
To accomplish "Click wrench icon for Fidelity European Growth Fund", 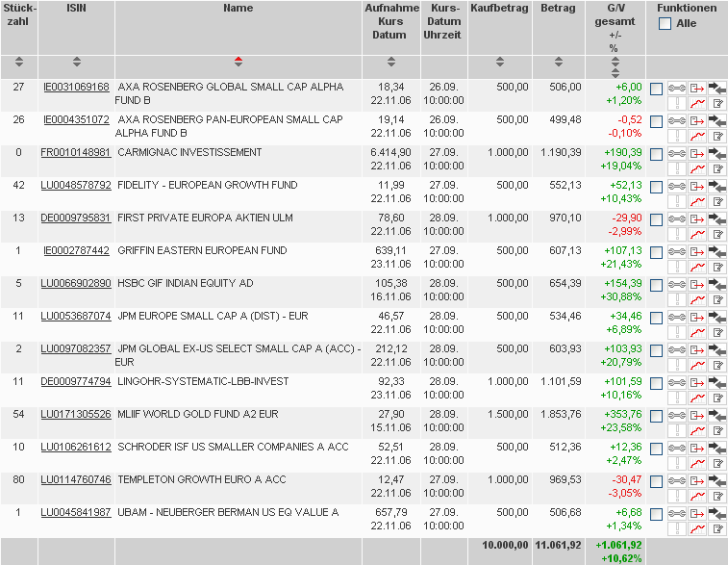I will 676,186.
